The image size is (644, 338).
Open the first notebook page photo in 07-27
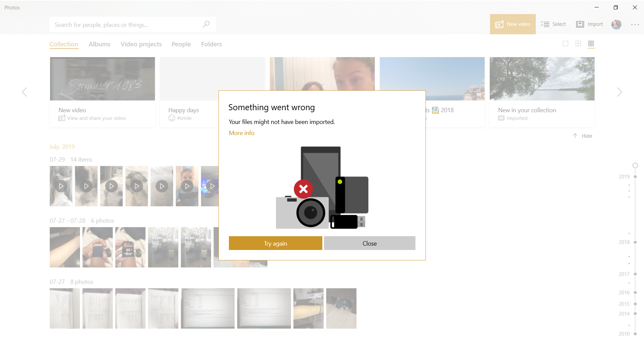pos(65,308)
